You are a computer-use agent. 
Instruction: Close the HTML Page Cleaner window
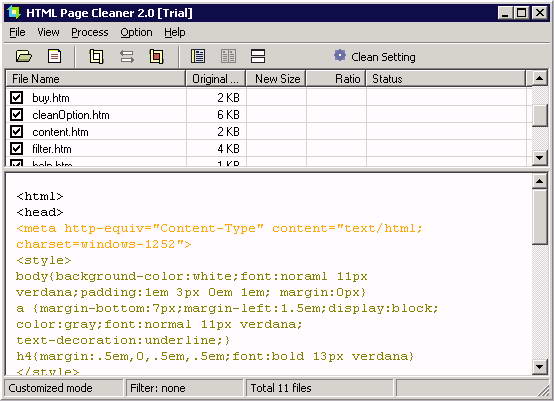pos(540,13)
